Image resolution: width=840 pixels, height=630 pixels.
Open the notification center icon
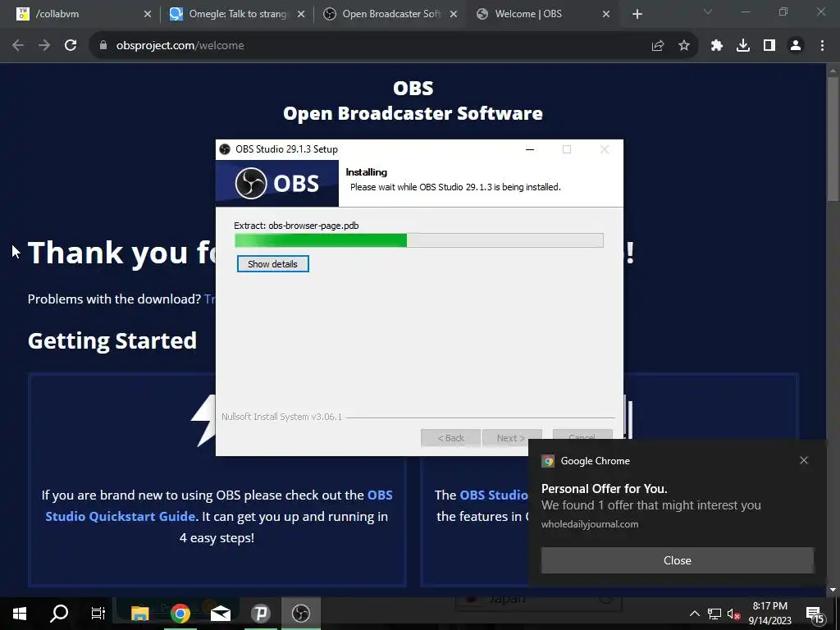point(815,614)
